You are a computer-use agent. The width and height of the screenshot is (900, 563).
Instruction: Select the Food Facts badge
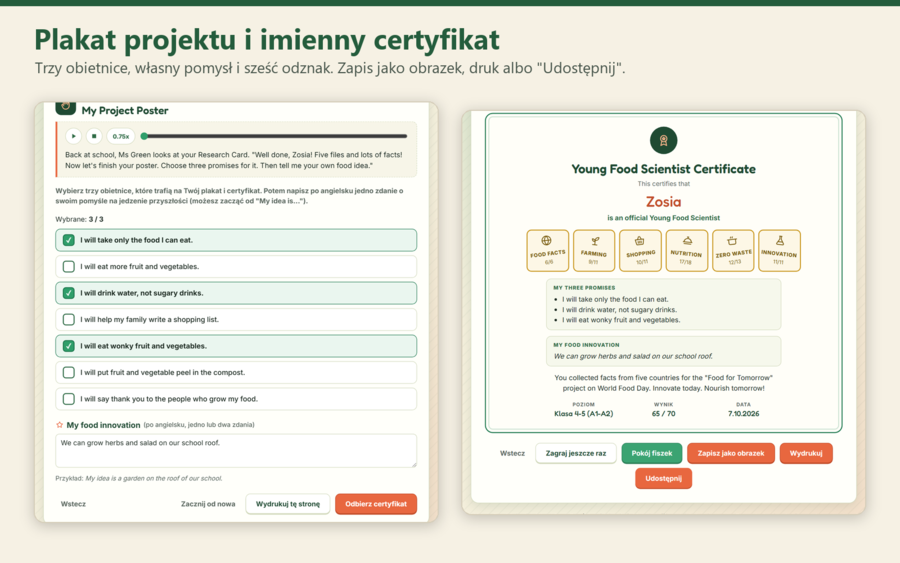548,250
